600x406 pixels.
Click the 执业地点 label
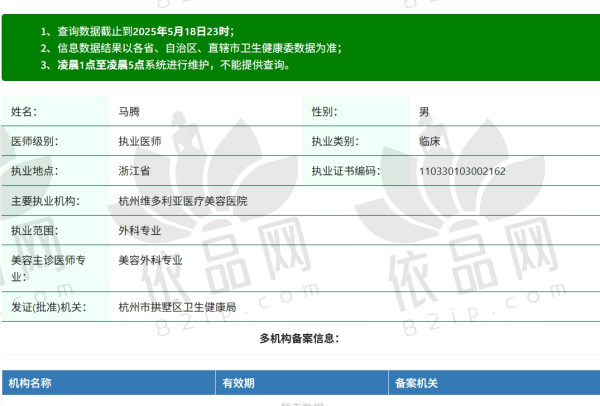34,171
